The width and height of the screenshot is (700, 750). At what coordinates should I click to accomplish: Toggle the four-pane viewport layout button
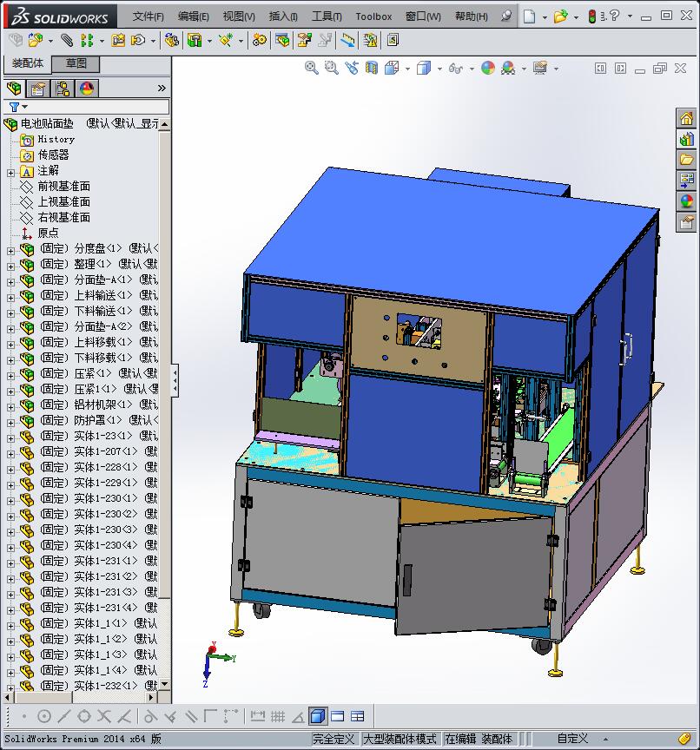click(x=358, y=716)
